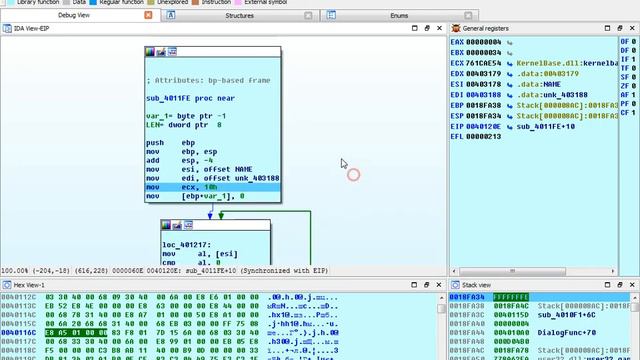Toggle the IF flag value
The image size is (640, 360).
pos(633,60)
